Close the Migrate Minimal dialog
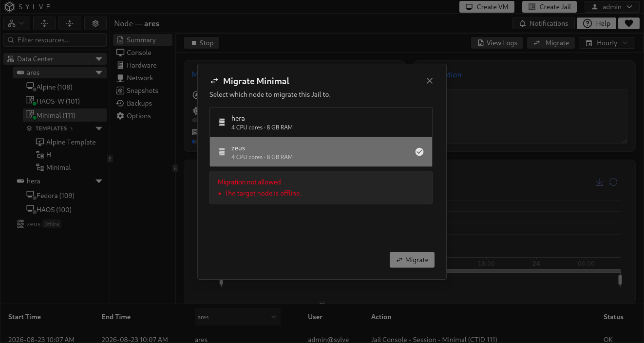This screenshot has width=644, height=343. click(430, 81)
